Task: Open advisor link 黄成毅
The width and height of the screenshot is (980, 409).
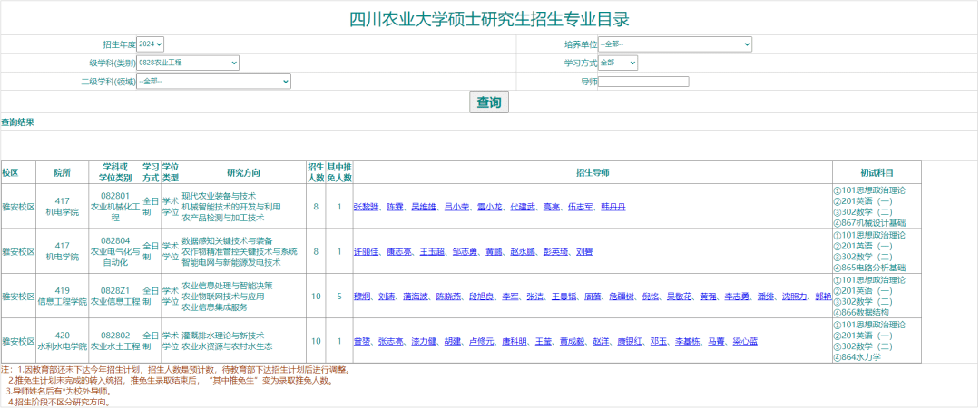Action: pos(572,342)
